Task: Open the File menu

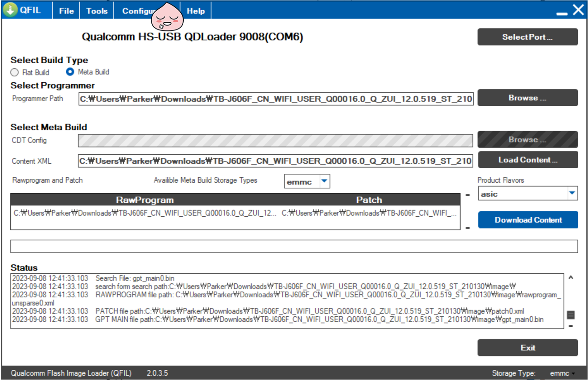Action: [66, 11]
